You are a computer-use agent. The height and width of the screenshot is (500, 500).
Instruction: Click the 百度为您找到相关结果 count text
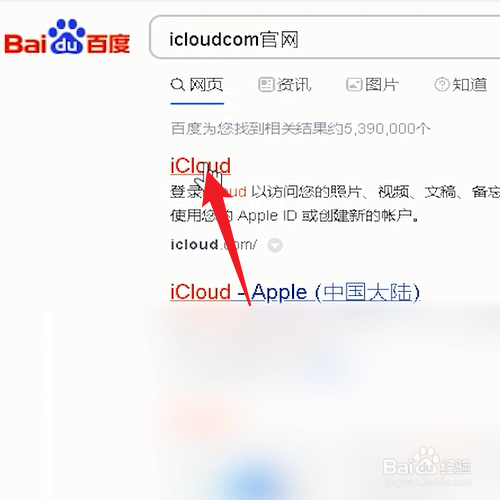point(300,129)
